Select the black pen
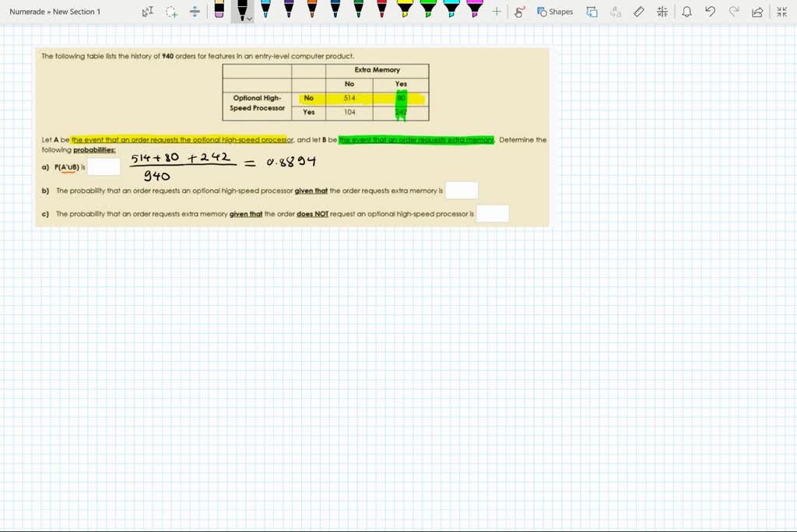The image size is (797, 532). [242, 11]
